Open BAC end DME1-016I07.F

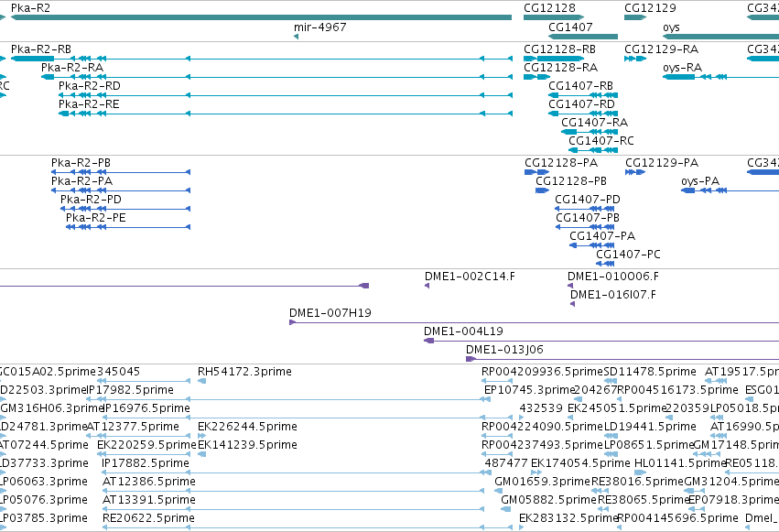613,295
